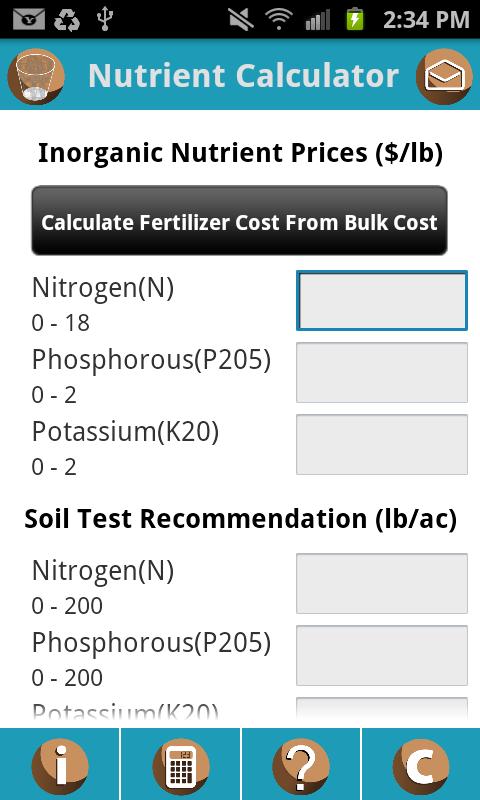Viewport: 480px width, 800px height.
Task: Select the Potassium(K20) price input field
Action: (x=382, y=444)
